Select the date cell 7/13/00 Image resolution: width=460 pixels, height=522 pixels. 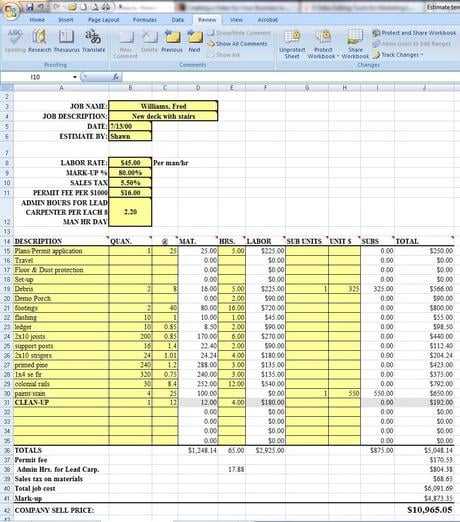(x=130, y=126)
